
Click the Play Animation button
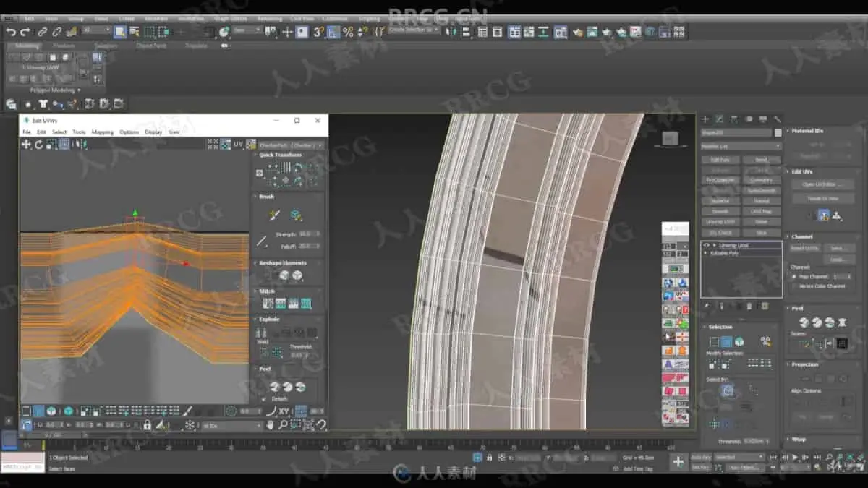[795, 457]
